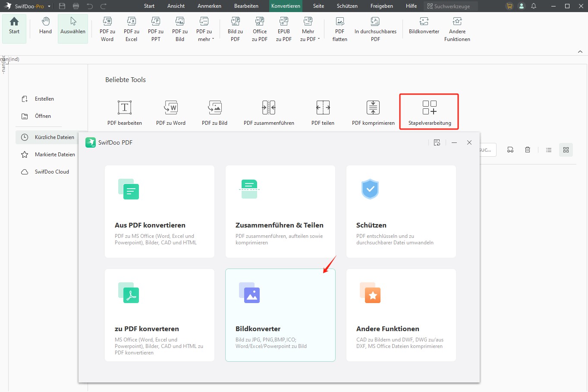Click the trash delete icon
This screenshot has height=392, width=588.
(x=528, y=150)
